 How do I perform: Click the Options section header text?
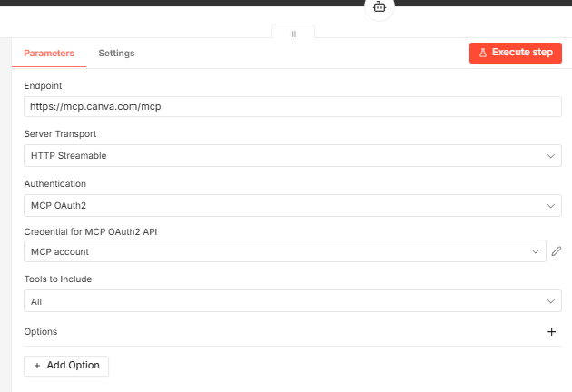point(41,332)
